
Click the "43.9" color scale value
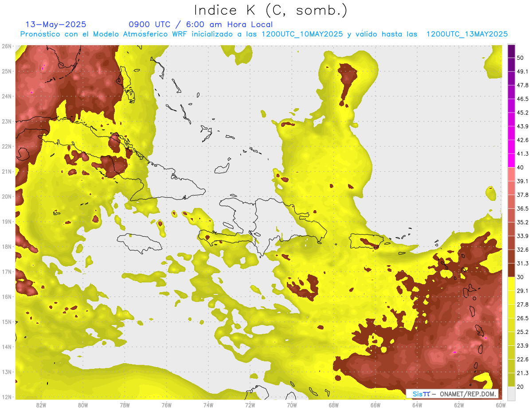(523, 126)
